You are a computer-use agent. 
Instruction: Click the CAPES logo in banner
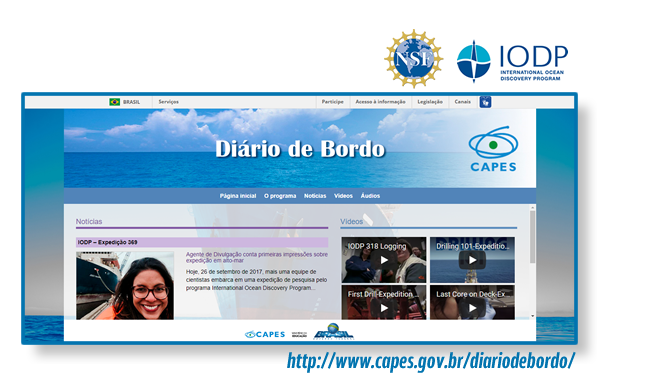tap(493, 149)
